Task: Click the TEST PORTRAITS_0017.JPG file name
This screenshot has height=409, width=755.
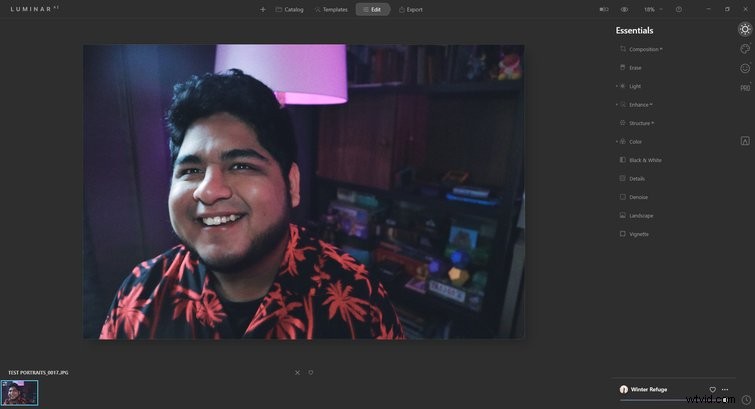Action: tap(38, 372)
